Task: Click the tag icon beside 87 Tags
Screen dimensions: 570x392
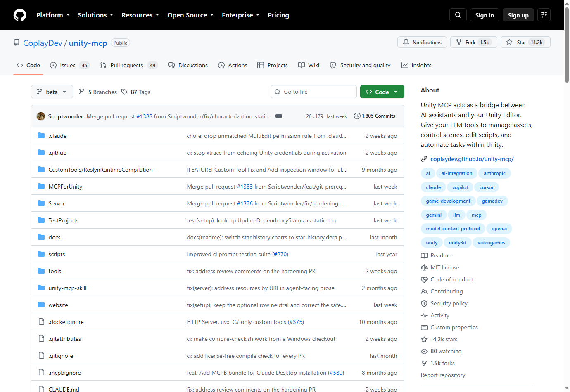Action: click(x=124, y=92)
